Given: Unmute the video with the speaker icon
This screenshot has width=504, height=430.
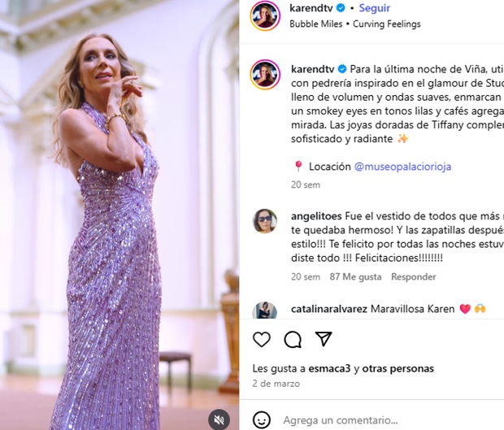Looking at the screenshot, I should click(x=219, y=419).
